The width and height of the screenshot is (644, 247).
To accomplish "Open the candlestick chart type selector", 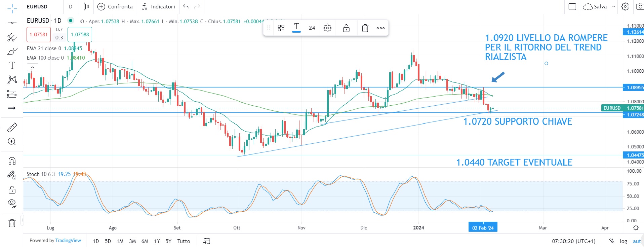I will pyautogui.click(x=86, y=7).
